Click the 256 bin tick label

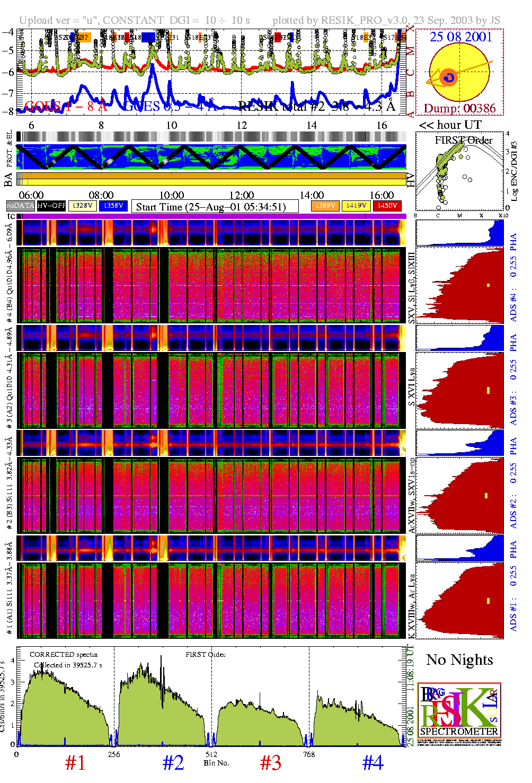coord(114,754)
